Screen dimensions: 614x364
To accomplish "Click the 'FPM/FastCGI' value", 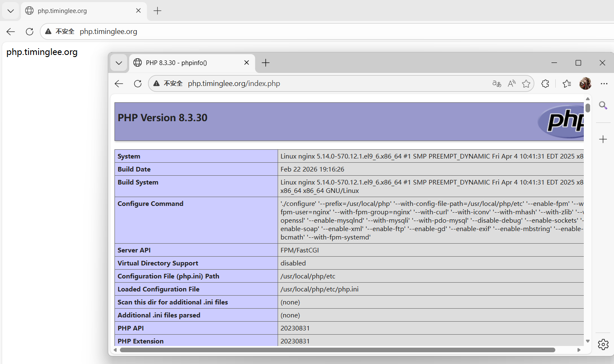I will 299,250.
